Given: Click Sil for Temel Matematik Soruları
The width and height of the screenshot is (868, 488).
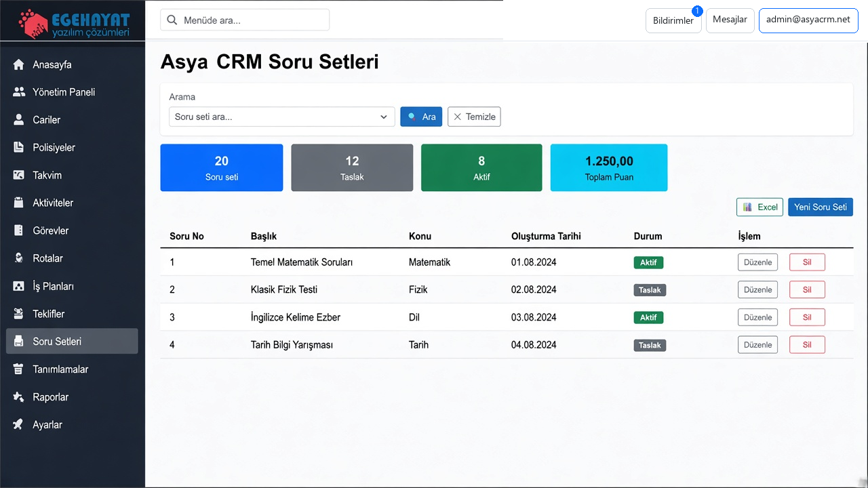Looking at the screenshot, I should [807, 262].
